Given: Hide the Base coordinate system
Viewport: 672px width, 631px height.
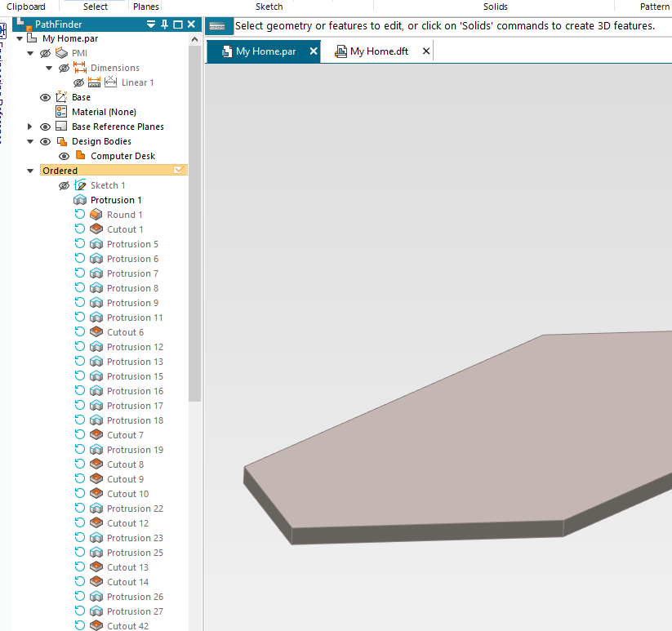Looking at the screenshot, I should [x=46, y=97].
